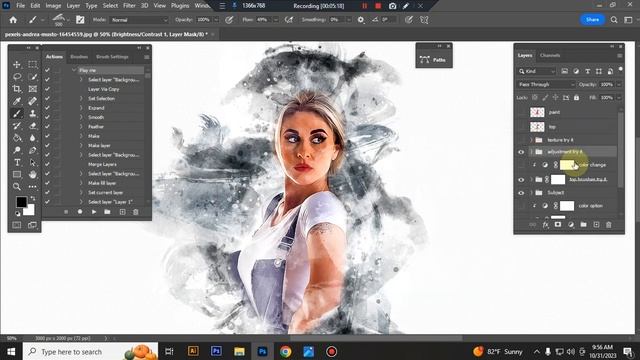Click the Home icon in options bar

pos(13,20)
